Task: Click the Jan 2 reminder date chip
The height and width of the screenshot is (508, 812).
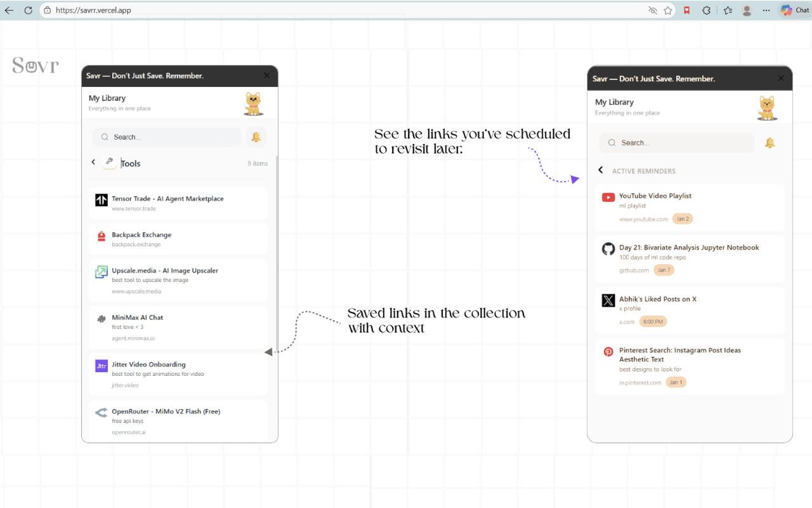Action: 682,218
